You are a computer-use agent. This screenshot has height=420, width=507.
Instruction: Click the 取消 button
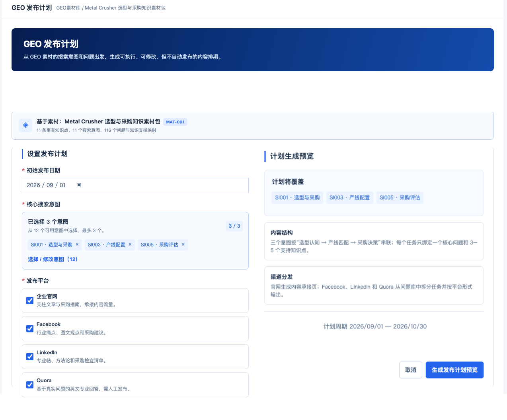click(x=411, y=370)
